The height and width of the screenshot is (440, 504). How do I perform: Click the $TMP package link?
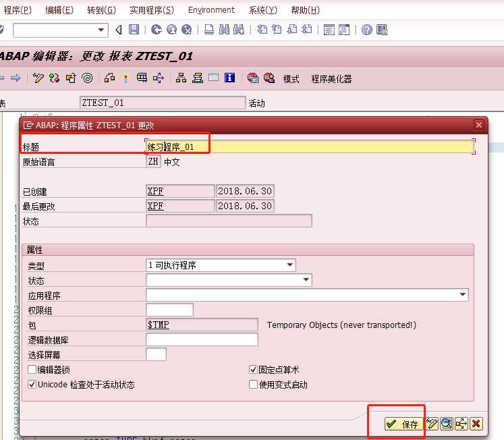pos(158,325)
